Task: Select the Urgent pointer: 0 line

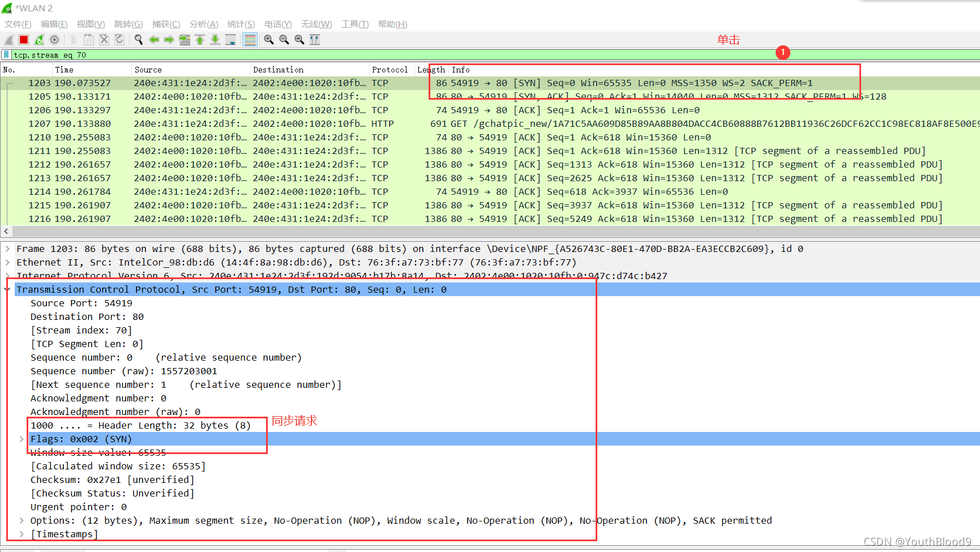Action: [79, 507]
